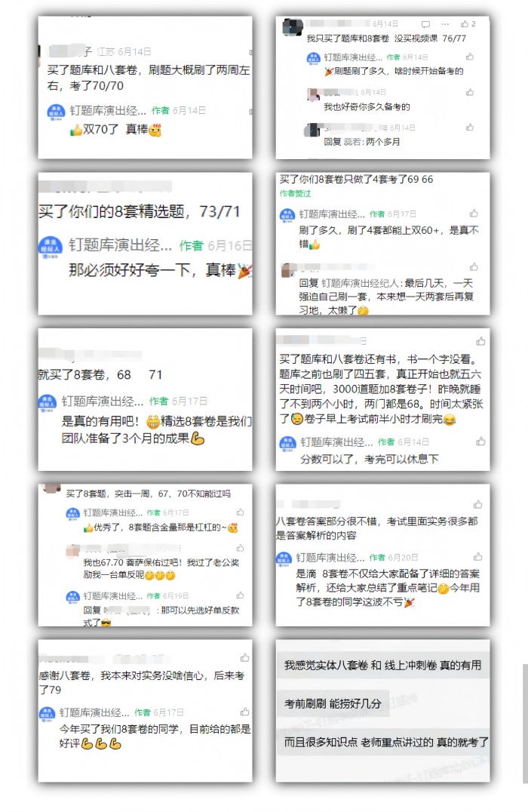
Task: Open more options on the 76/77 comment
Action: 445,24
